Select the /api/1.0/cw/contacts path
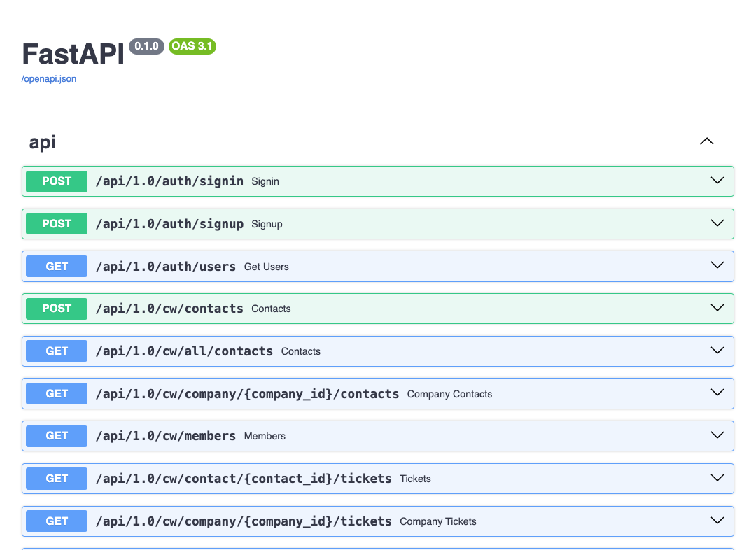This screenshot has width=756, height=550. (x=169, y=309)
